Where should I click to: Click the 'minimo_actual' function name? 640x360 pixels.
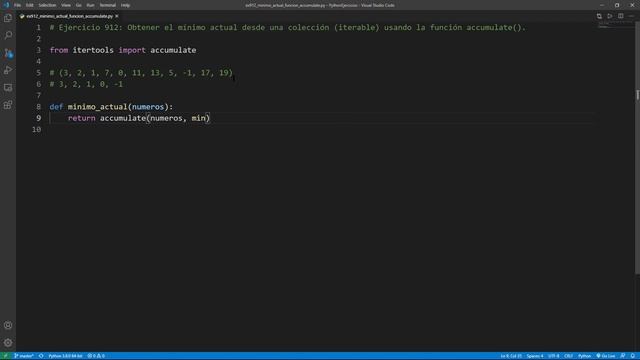pyautogui.click(x=98, y=107)
